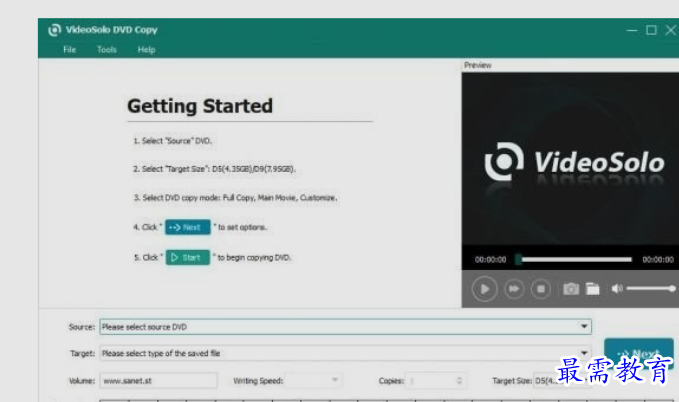679x402 pixels.
Task: Open the snapshot folder icon
Action: pos(592,289)
